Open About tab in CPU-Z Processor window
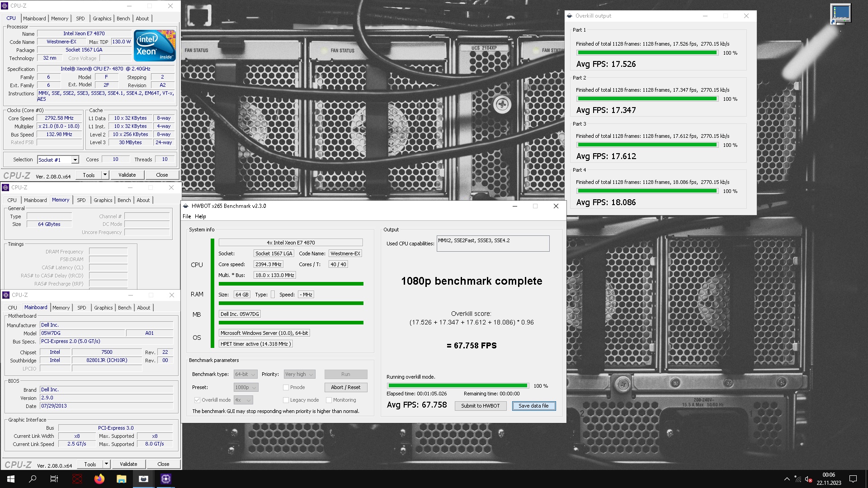Image resolution: width=868 pixels, height=488 pixels. 142,19
